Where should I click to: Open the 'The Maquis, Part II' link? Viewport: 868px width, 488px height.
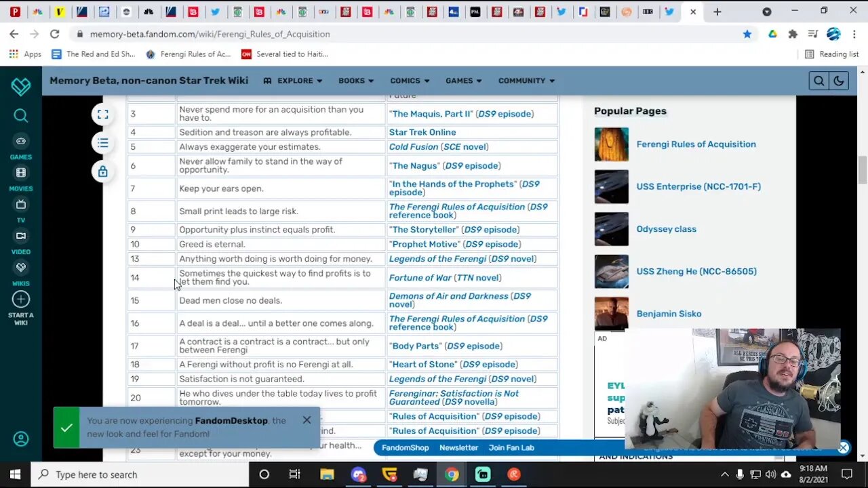pos(431,114)
